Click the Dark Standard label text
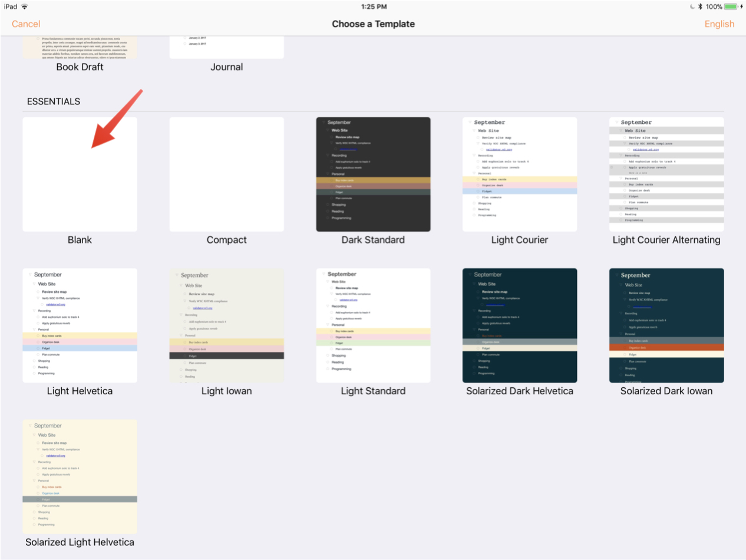 click(373, 240)
